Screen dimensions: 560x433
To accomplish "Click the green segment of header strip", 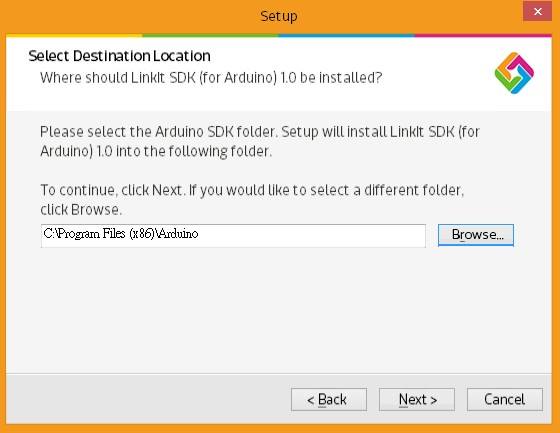I will pyautogui.click(x=210, y=36).
